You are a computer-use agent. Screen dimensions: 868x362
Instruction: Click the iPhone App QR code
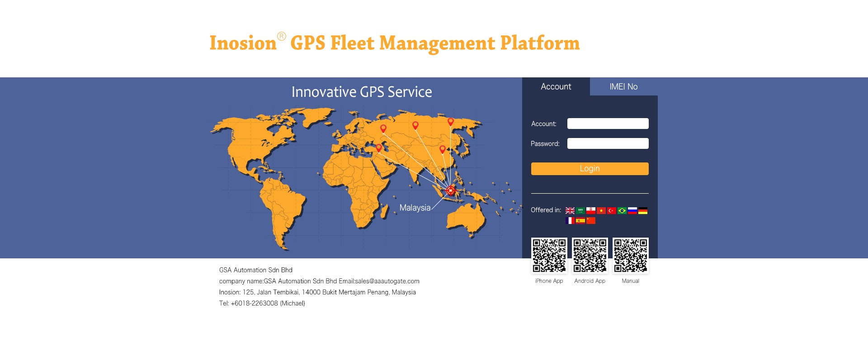coord(549,256)
